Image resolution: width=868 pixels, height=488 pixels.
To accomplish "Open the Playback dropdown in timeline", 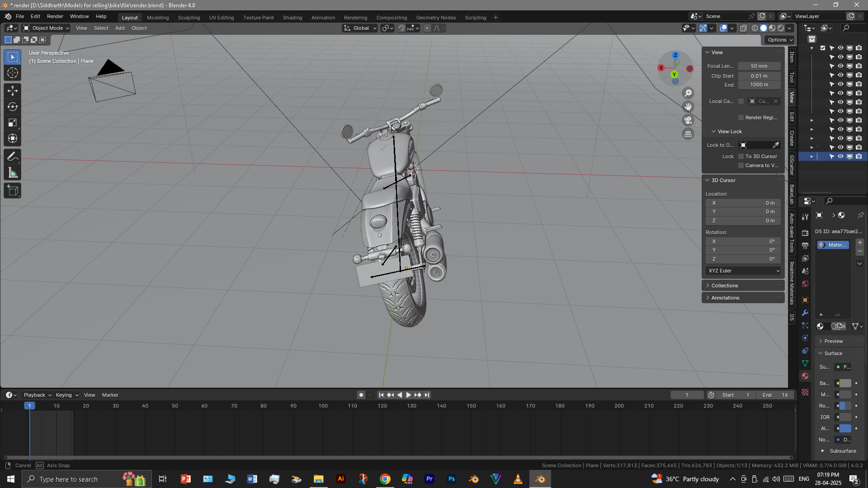I will tap(37, 395).
